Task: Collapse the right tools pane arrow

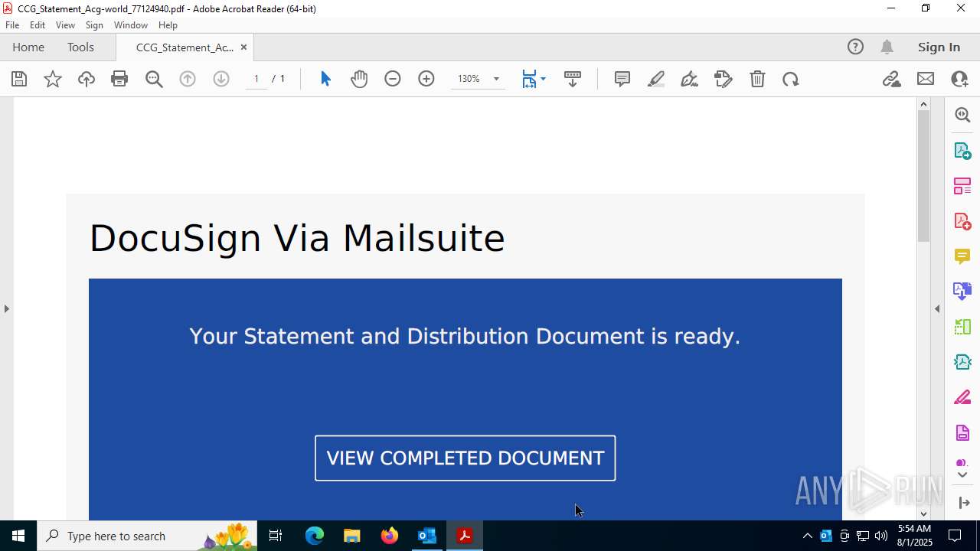Action: (x=937, y=308)
